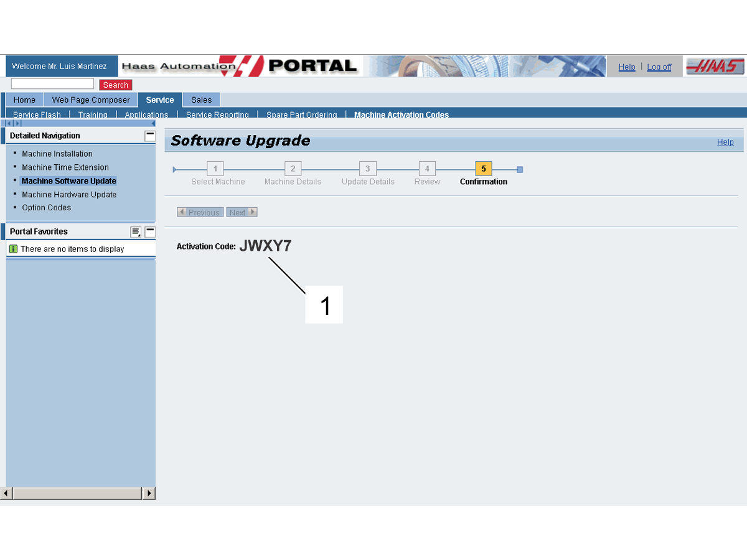The width and height of the screenshot is (747, 560).
Task: Open the Portal Favorites options menu icon
Action: tap(136, 231)
